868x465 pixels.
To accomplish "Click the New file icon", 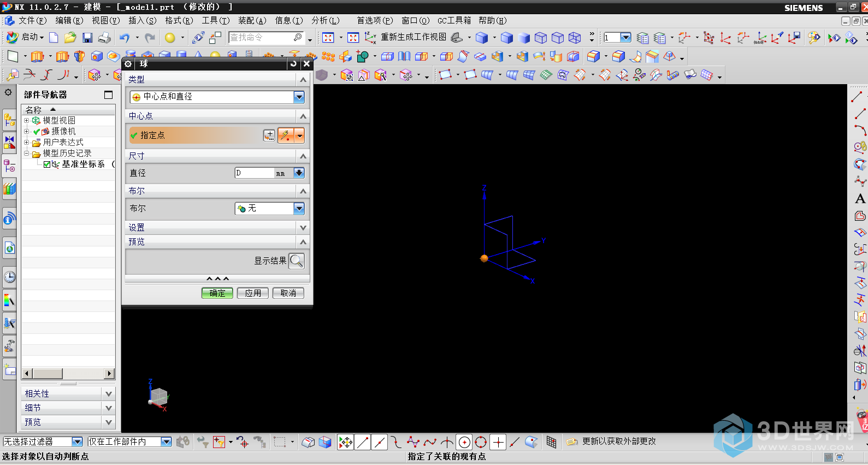I will (54, 38).
